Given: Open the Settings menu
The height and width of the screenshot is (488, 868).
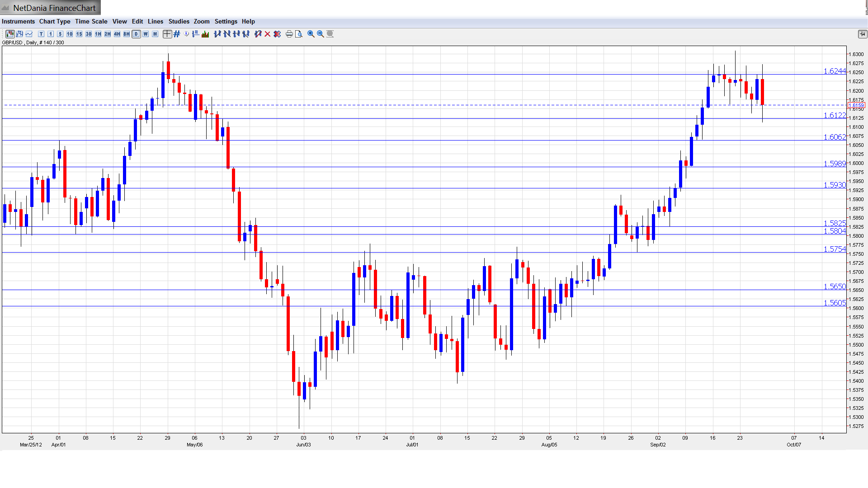Looking at the screenshot, I should [226, 21].
